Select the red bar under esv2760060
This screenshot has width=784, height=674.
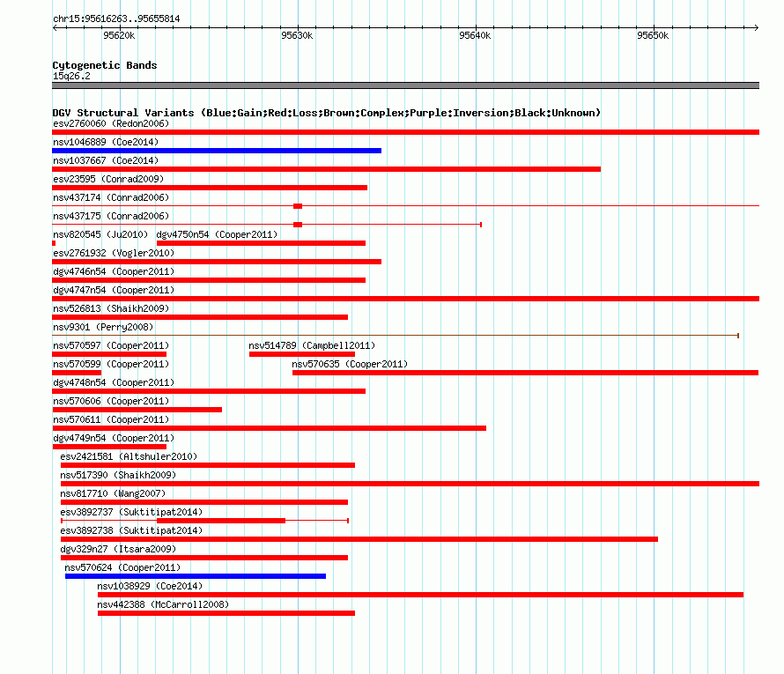click(x=405, y=132)
